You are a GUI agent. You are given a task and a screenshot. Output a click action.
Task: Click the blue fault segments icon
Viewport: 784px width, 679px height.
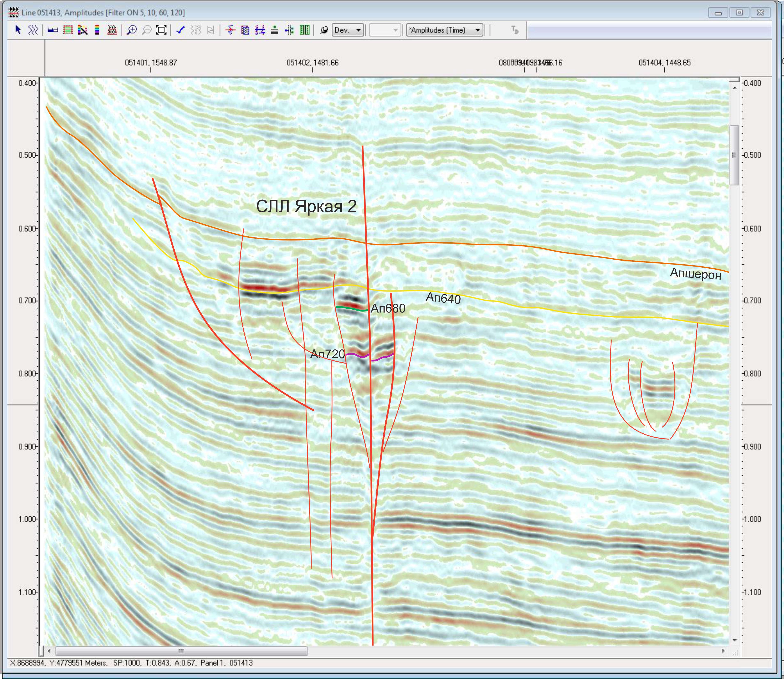click(x=260, y=30)
